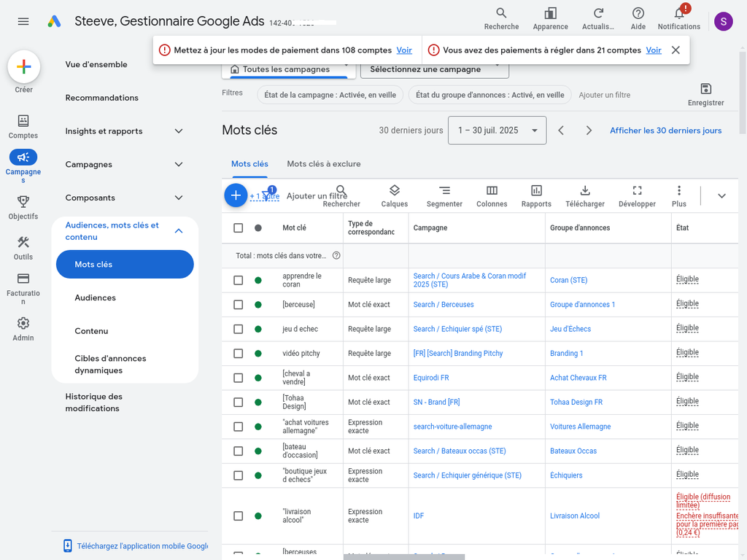Screen dimensions: 747x560
Task: Open the account avatar S
Action: coord(723,21)
